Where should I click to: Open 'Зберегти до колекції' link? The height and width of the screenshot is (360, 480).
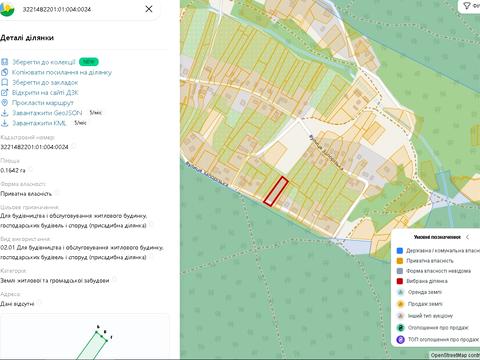(x=44, y=62)
